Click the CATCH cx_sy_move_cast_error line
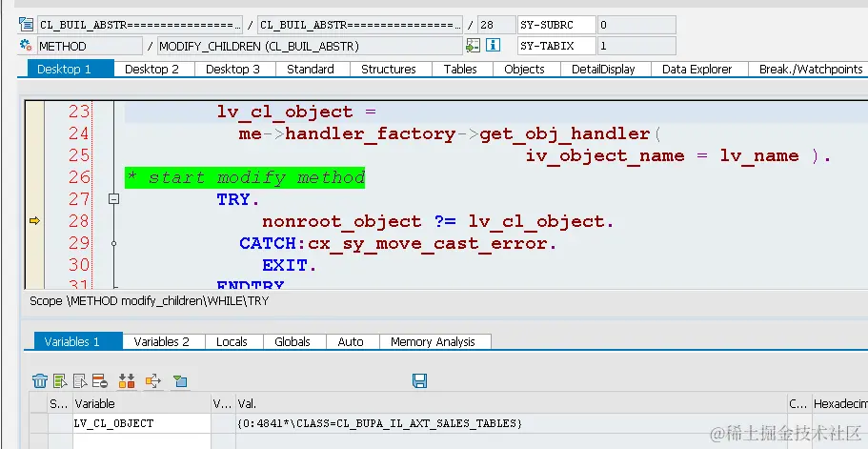The width and height of the screenshot is (868, 449). (397, 243)
